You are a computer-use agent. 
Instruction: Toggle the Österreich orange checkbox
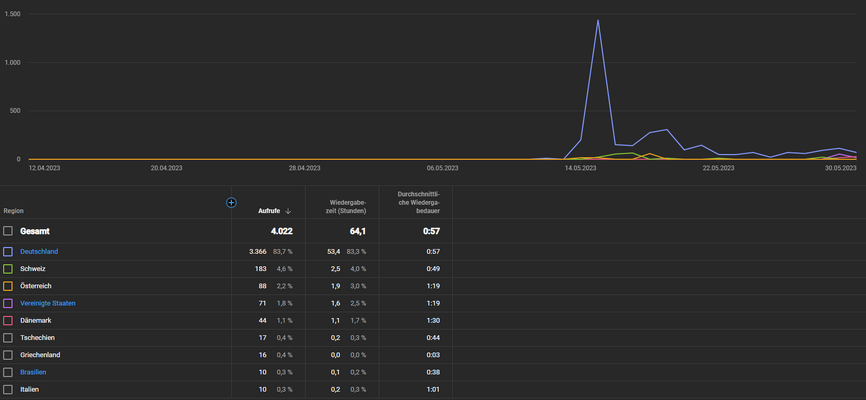pos(8,286)
